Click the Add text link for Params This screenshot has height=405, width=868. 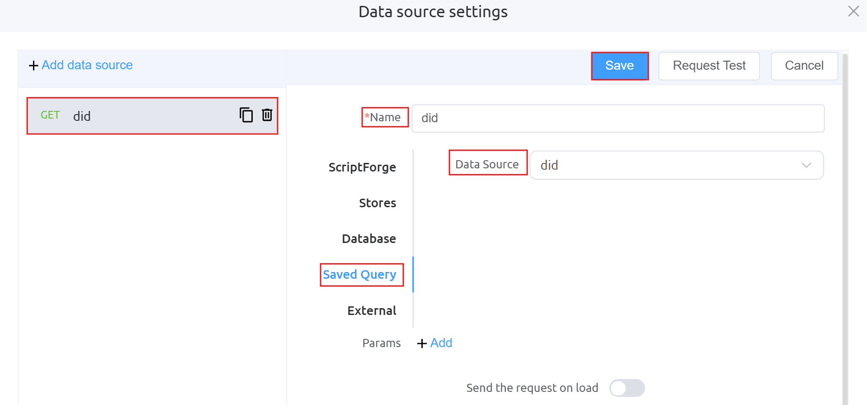click(x=441, y=343)
